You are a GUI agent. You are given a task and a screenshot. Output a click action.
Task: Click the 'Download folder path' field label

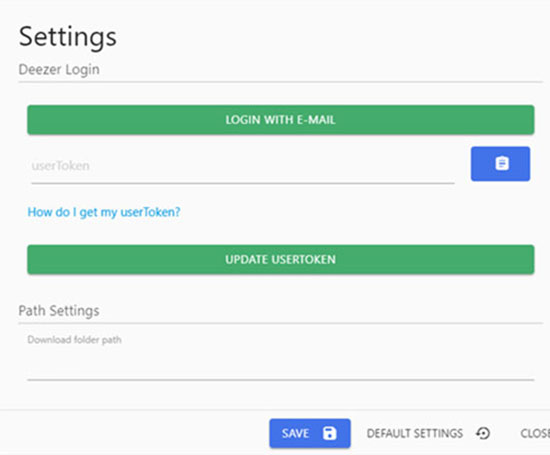pos(74,340)
